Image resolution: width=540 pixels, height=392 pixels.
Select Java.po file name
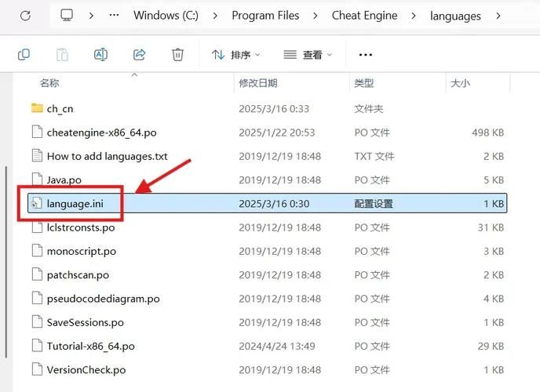(64, 180)
